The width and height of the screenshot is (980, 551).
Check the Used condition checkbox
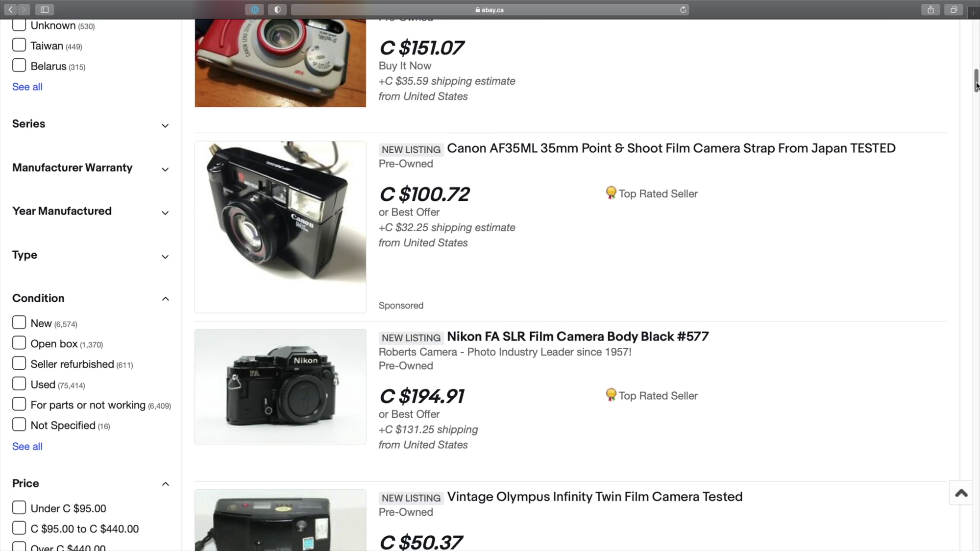19,384
